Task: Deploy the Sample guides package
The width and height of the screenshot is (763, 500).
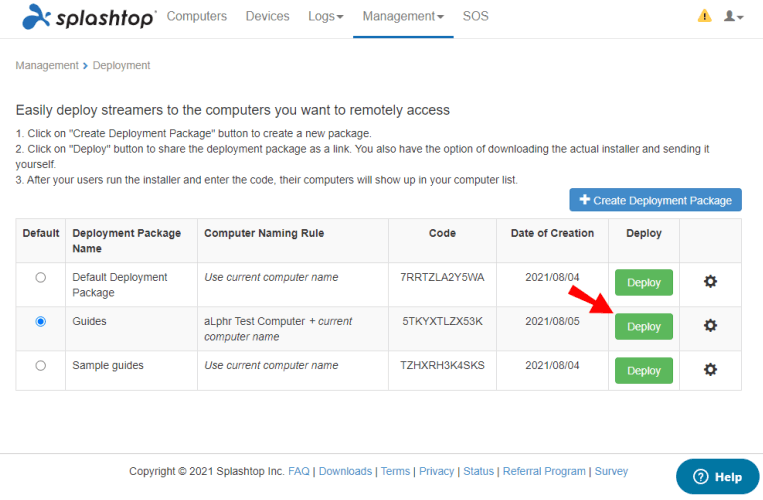Action: pos(643,370)
